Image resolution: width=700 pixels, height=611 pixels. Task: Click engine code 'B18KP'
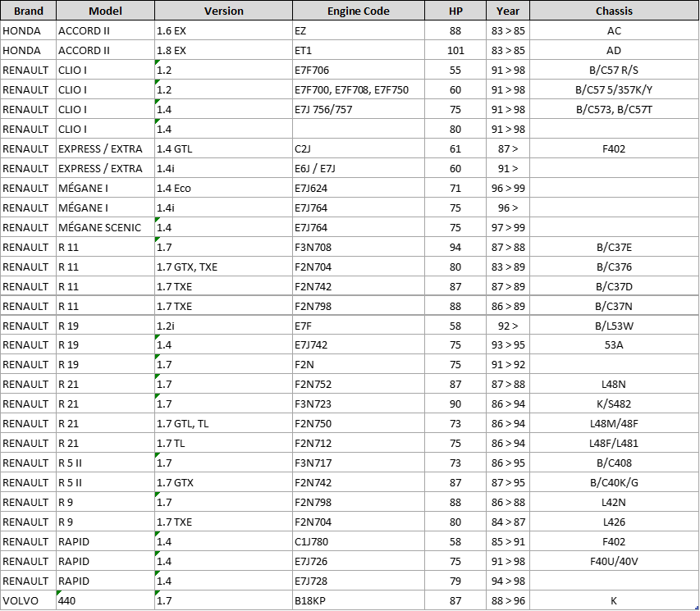[x=359, y=600]
